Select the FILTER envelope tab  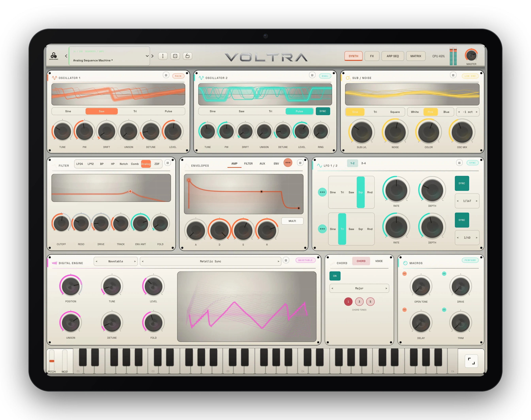click(x=248, y=164)
